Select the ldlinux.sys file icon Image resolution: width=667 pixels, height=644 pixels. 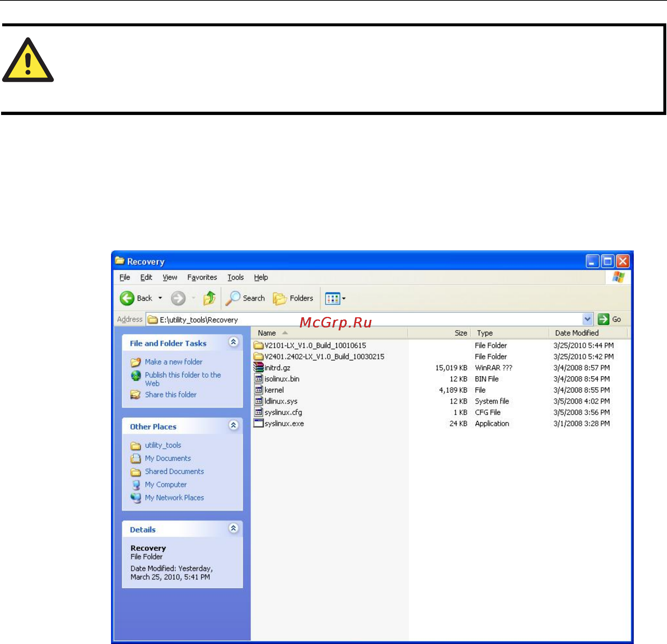[259, 401]
